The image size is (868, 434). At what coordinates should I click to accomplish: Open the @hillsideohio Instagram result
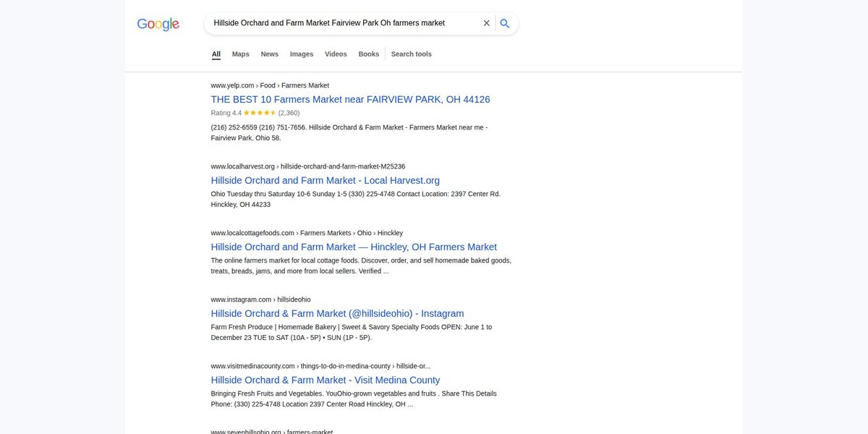338,313
